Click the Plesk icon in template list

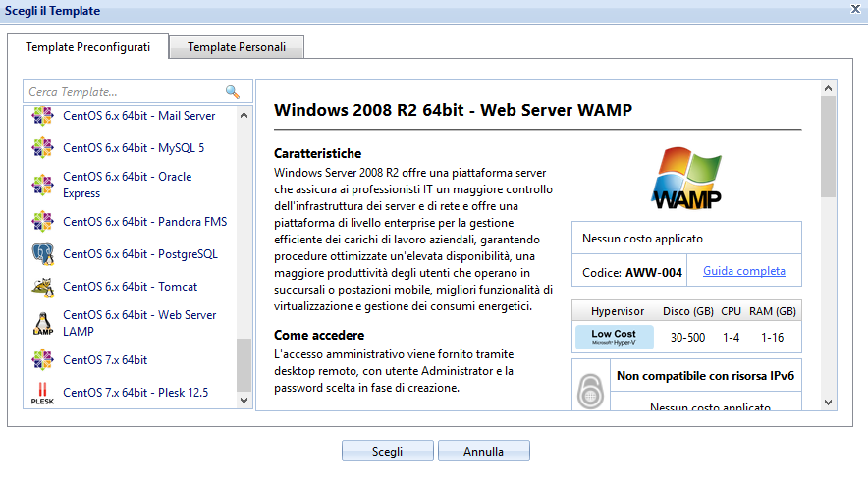[42, 394]
